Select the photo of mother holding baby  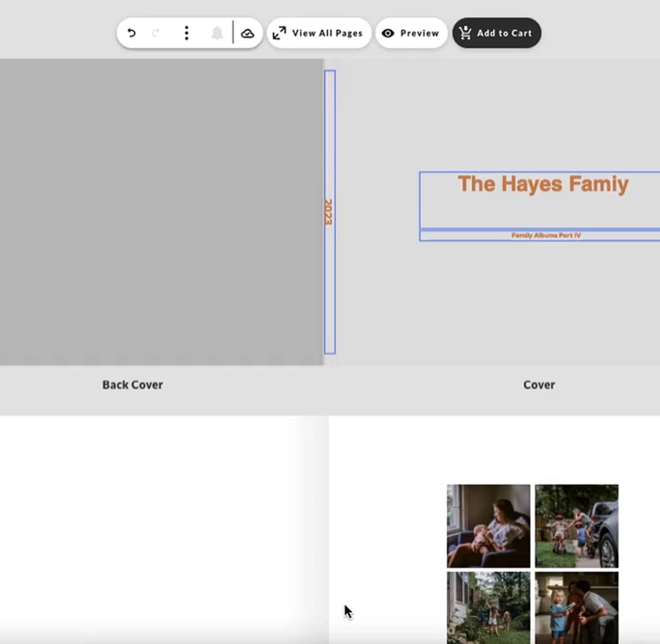(x=488, y=526)
